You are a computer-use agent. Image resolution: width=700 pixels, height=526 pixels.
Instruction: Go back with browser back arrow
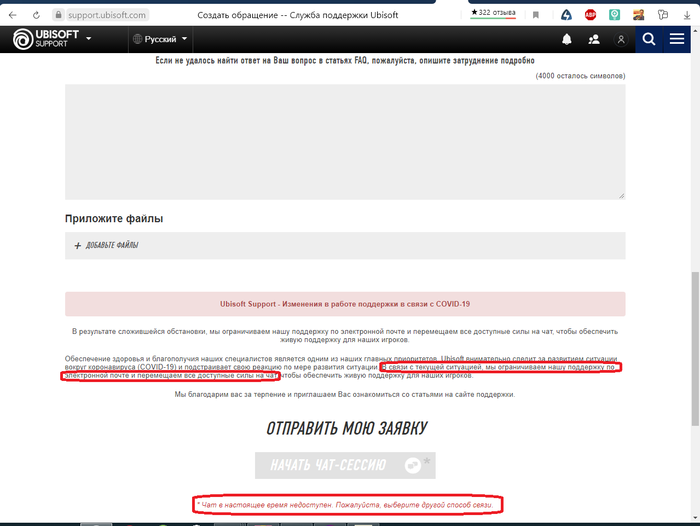click(11, 15)
